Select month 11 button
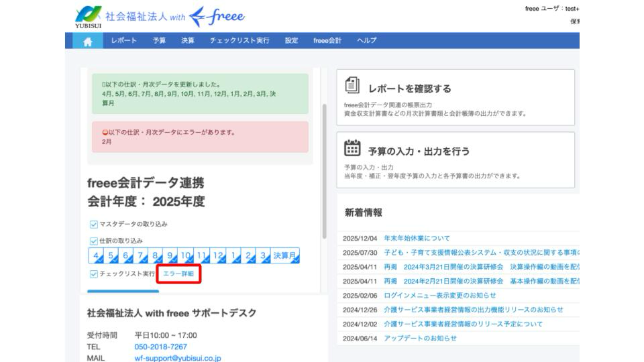 (202, 255)
